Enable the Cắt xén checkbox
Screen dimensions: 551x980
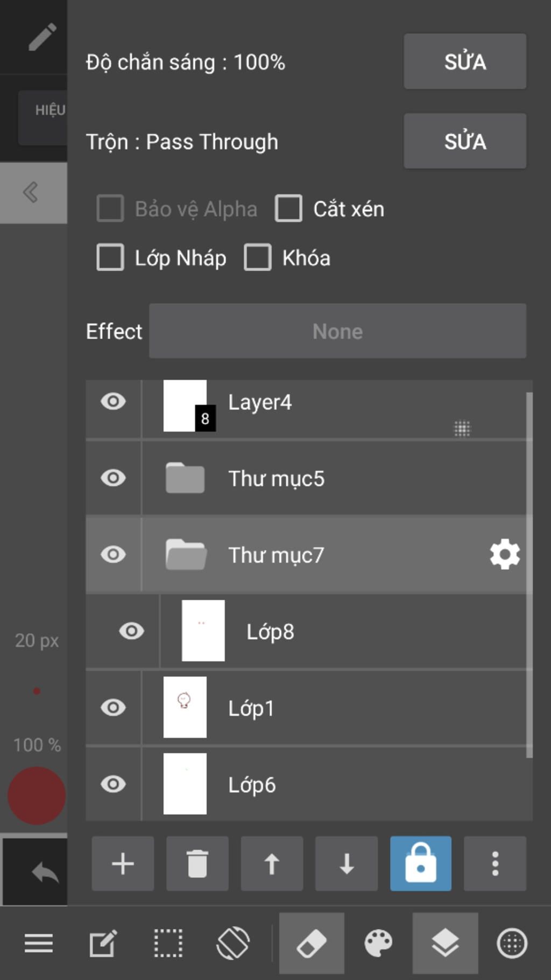[289, 208]
